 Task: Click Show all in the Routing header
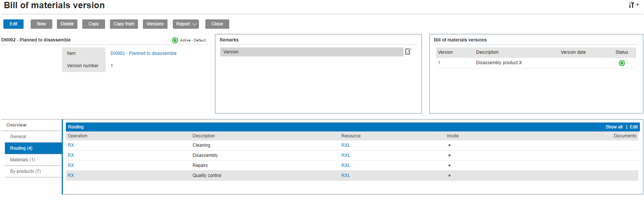[614, 127]
